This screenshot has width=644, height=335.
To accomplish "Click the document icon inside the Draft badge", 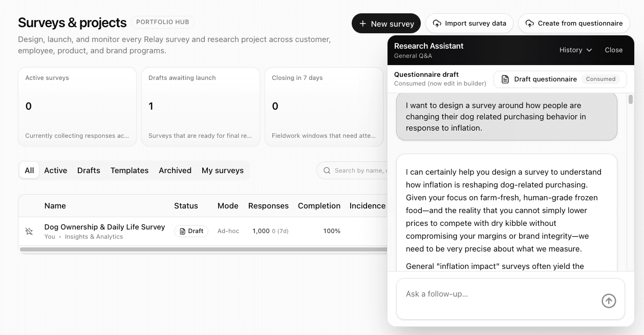I will (182, 231).
